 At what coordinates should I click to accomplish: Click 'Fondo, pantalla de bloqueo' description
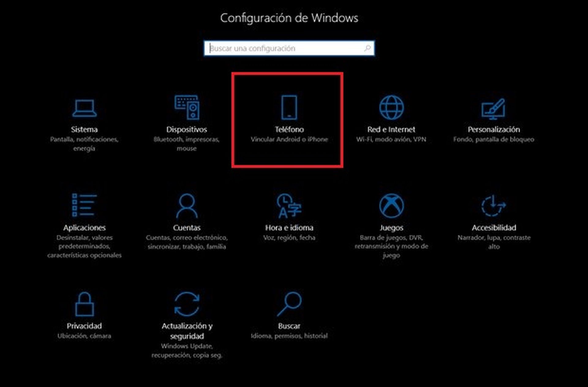coord(494,139)
